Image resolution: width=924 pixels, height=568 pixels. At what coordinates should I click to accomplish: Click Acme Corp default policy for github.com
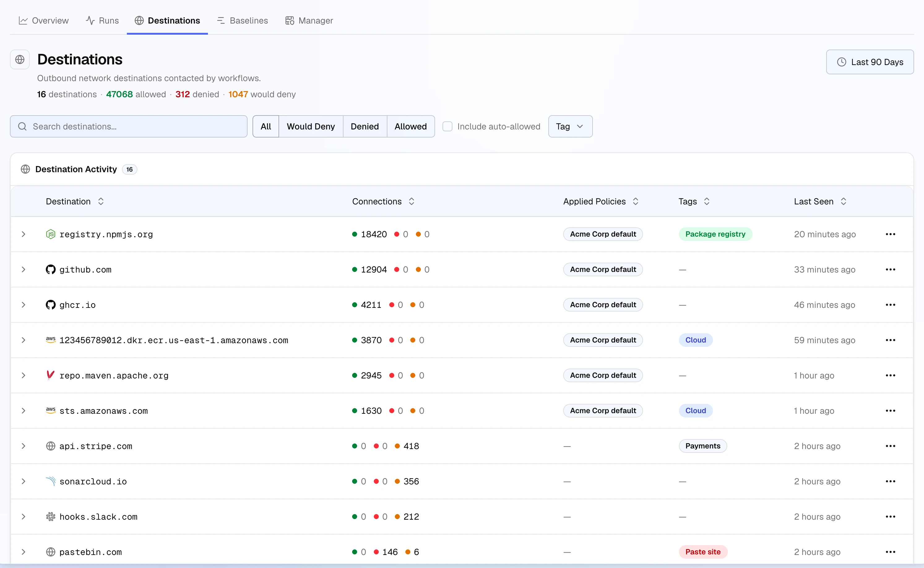(603, 270)
